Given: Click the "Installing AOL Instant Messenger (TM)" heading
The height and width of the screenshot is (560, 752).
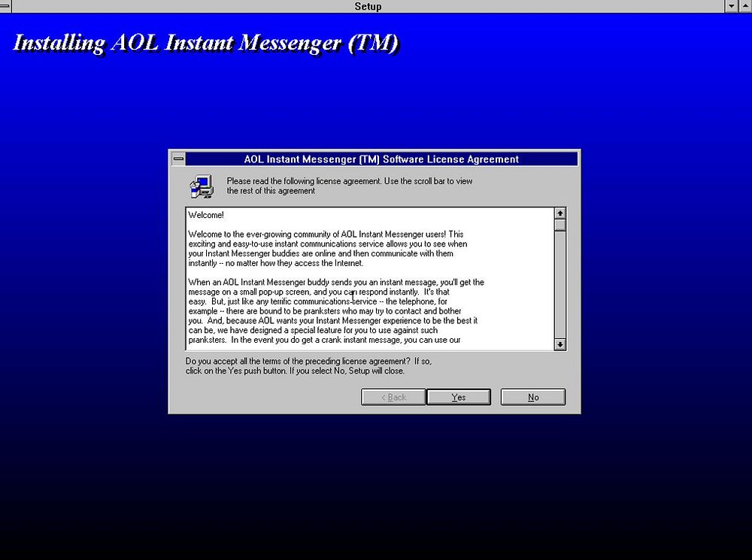Looking at the screenshot, I should pyautogui.click(x=206, y=43).
